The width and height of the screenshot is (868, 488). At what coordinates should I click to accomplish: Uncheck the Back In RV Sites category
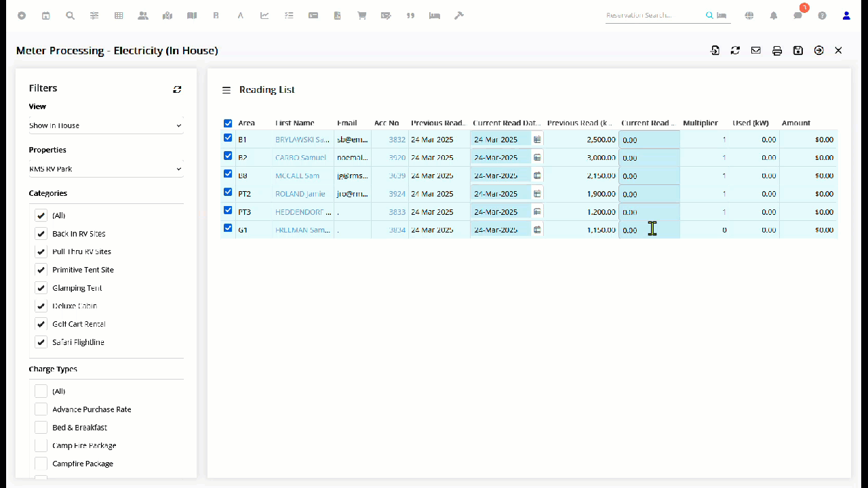tap(41, 233)
